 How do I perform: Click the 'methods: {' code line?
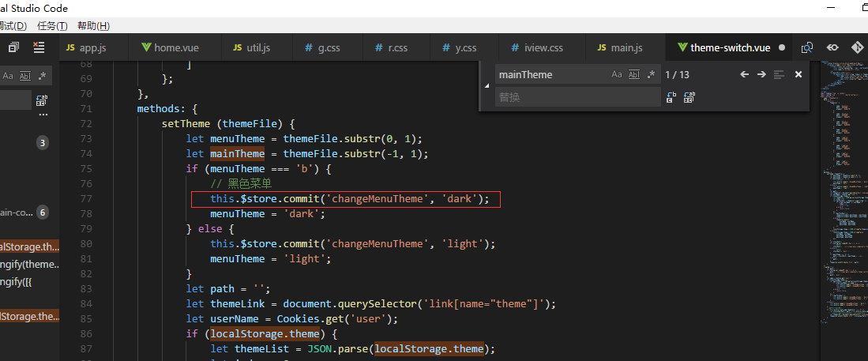167,108
